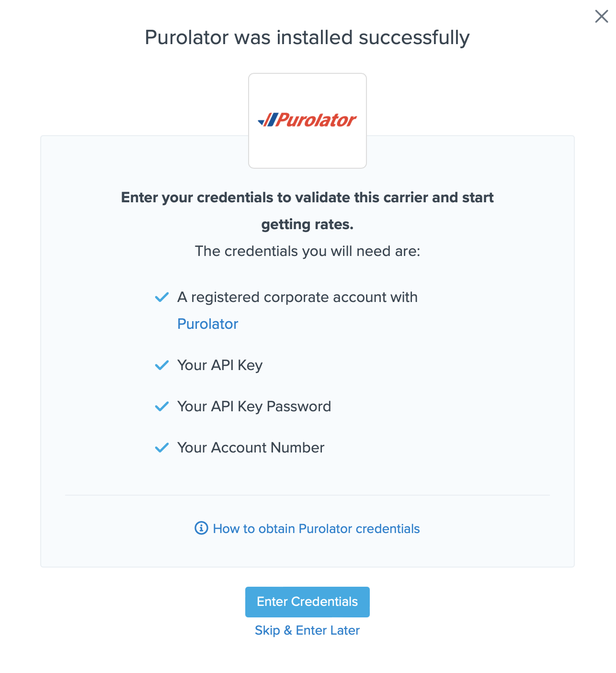The image size is (616, 673).
Task: Click checkmark beside Your API Key Password
Action: [162, 406]
